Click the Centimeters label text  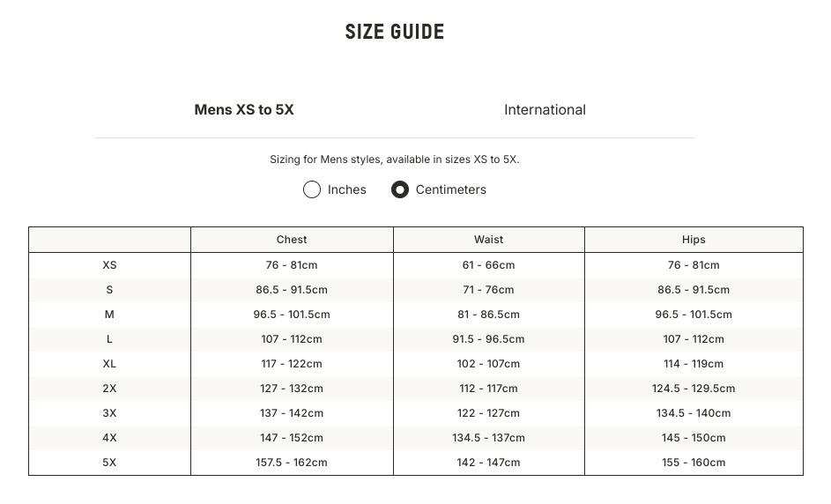point(451,189)
